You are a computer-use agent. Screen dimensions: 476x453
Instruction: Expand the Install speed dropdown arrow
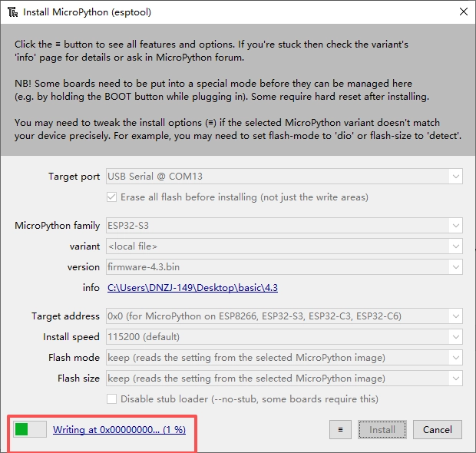pyautogui.click(x=455, y=337)
